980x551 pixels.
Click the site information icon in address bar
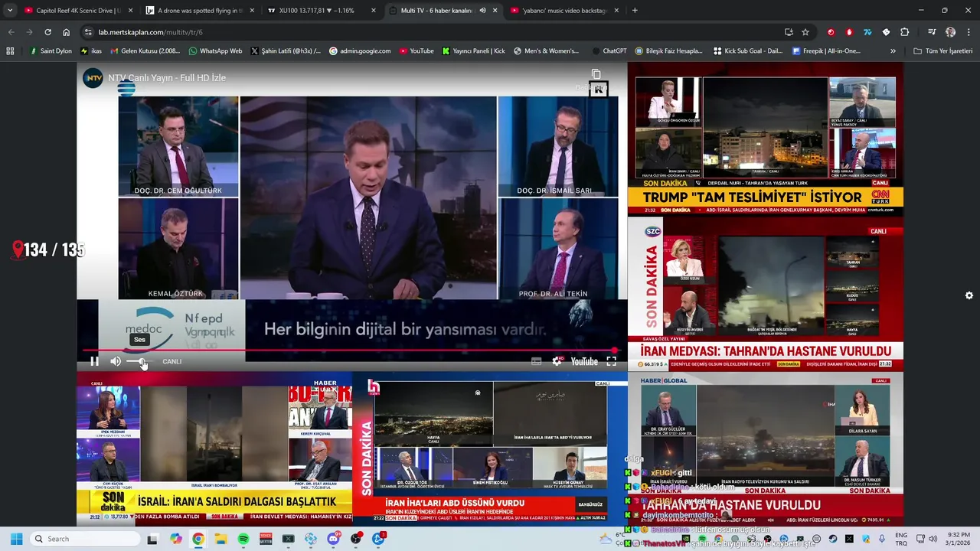(88, 32)
